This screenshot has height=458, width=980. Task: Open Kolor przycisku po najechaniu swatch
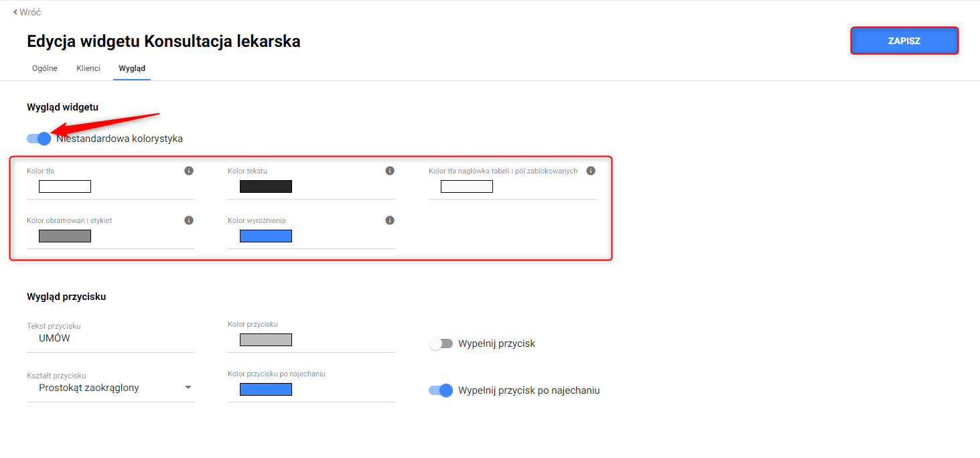point(266,390)
